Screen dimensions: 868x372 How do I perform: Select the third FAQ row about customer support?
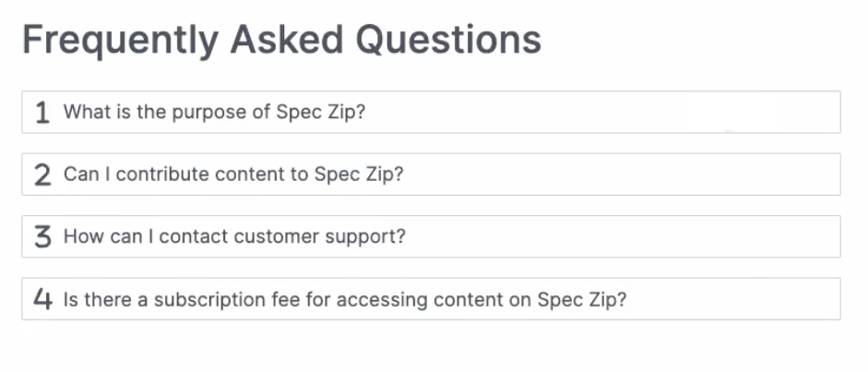click(x=431, y=236)
